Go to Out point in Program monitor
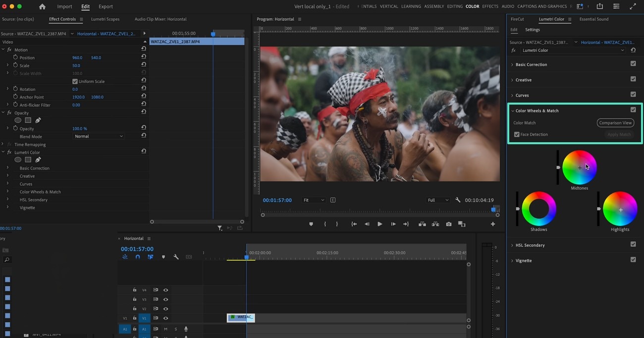Screen dimensions: 644x338 click(x=406, y=224)
